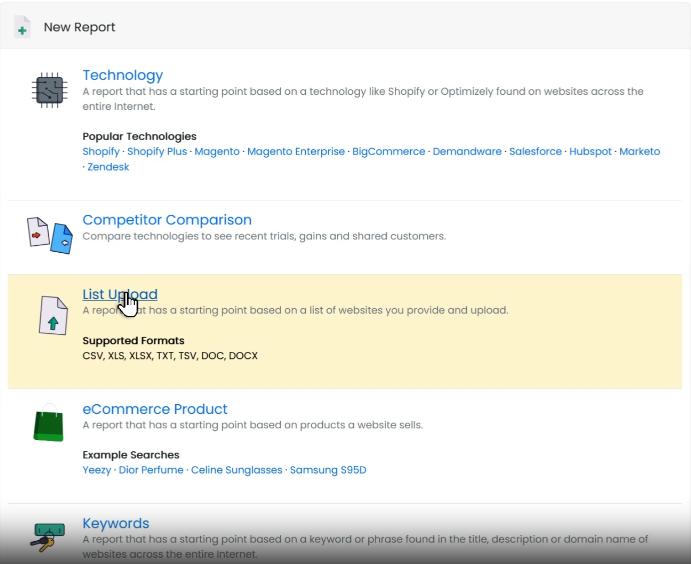Screen dimensions: 691x564
Task: Select the Hubspot technology link
Action: pos(591,152)
